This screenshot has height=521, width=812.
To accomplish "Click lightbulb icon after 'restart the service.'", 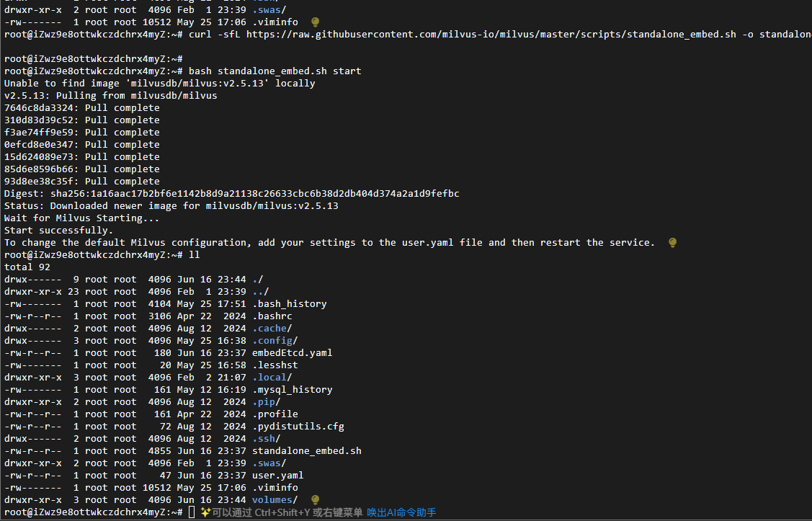I will point(672,242).
